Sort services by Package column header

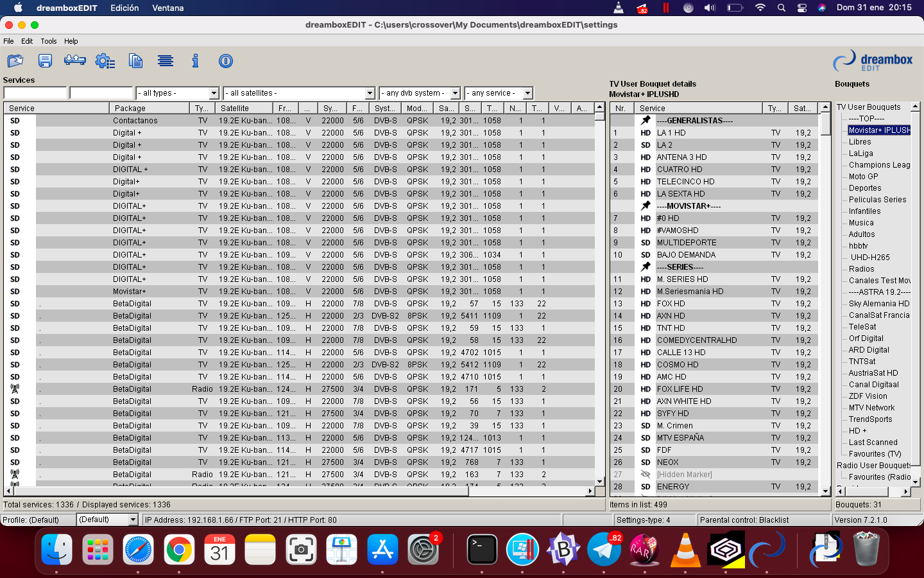tap(150, 109)
